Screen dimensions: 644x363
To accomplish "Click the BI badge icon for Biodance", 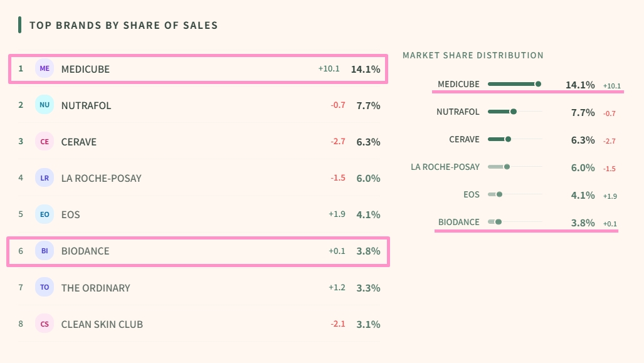I will [45, 251].
